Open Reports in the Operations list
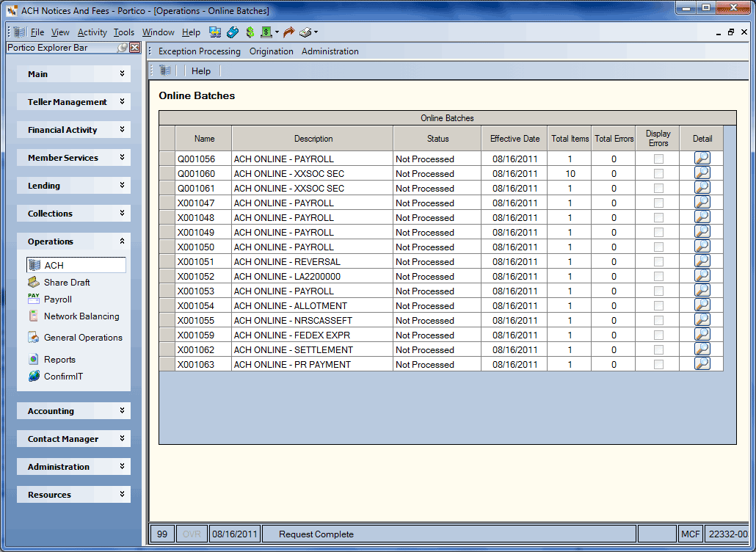This screenshot has width=756, height=552. (59, 360)
